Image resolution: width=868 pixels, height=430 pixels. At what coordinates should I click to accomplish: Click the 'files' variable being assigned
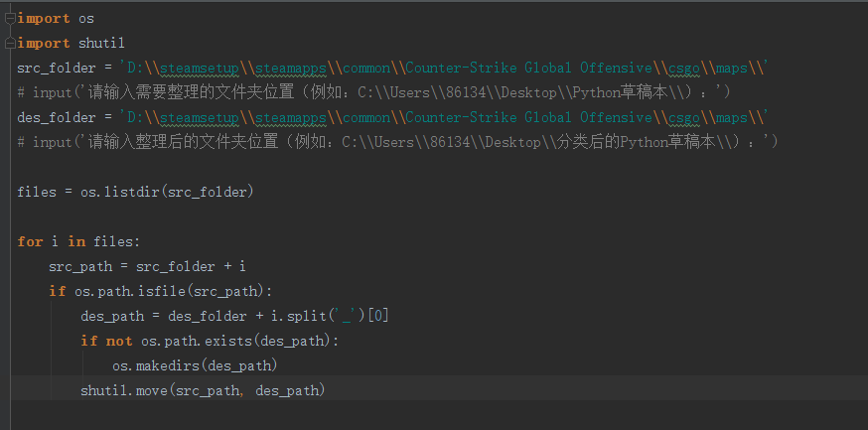coord(37,192)
